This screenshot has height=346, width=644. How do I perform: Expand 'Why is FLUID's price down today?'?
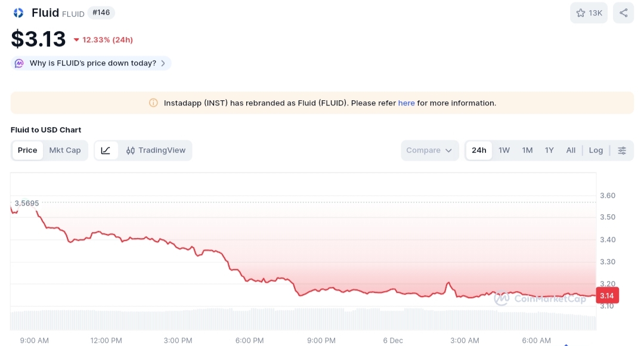click(91, 63)
